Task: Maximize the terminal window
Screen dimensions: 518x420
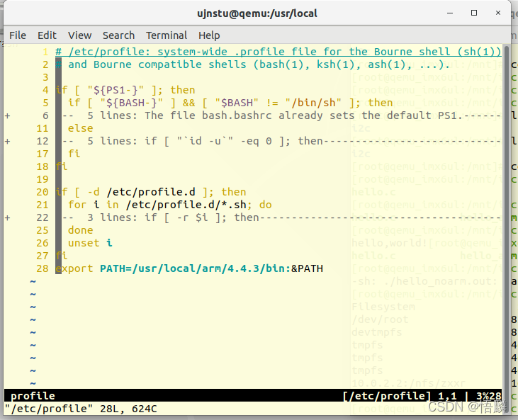Action: [474, 13]
